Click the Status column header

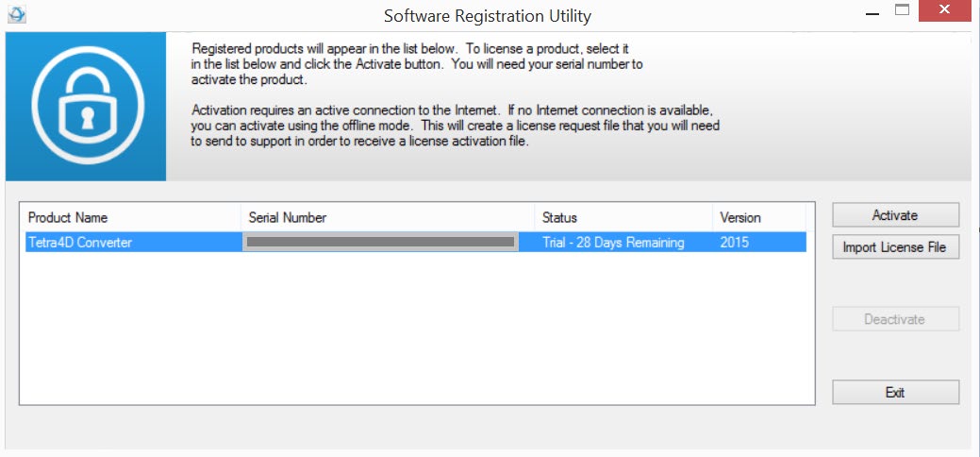coord(623,218)
